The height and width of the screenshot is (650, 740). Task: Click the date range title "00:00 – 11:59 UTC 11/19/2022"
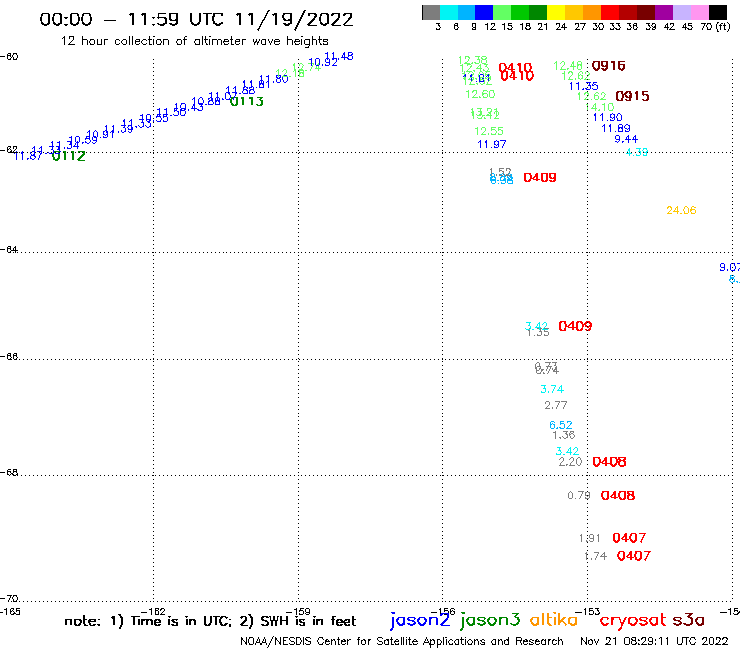(x=196, y=19)
